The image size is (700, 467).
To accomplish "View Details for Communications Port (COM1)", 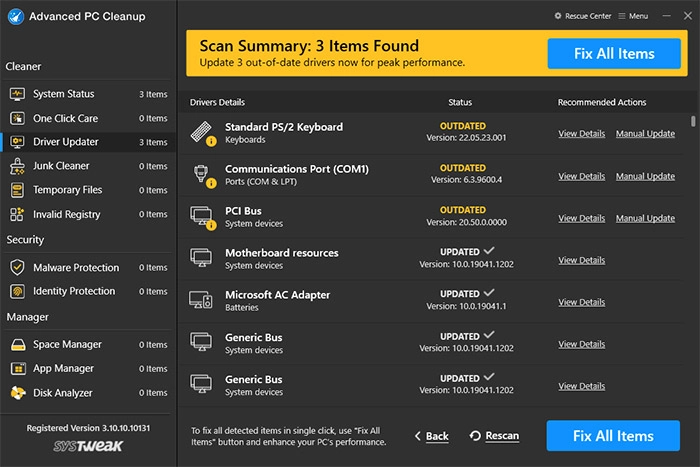I will [x=582, y=176].
